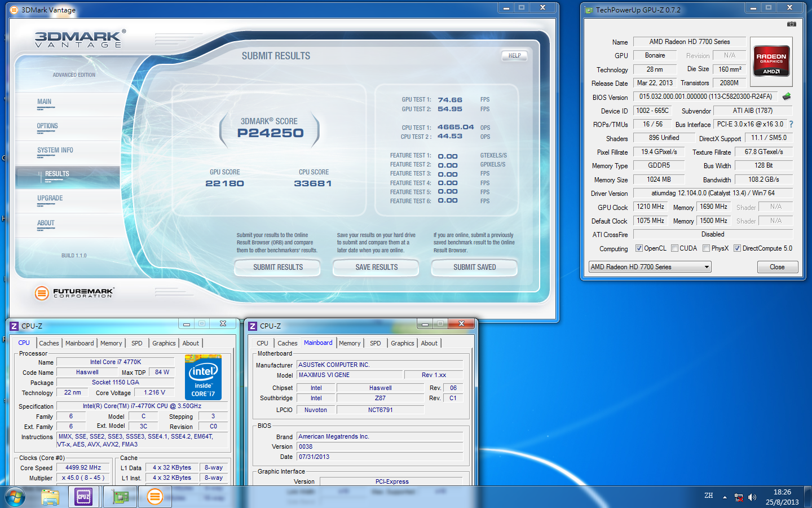Click the Driver Version field in GPU-Z
Screen dimensions: 812x508
[x=713, y=193]
